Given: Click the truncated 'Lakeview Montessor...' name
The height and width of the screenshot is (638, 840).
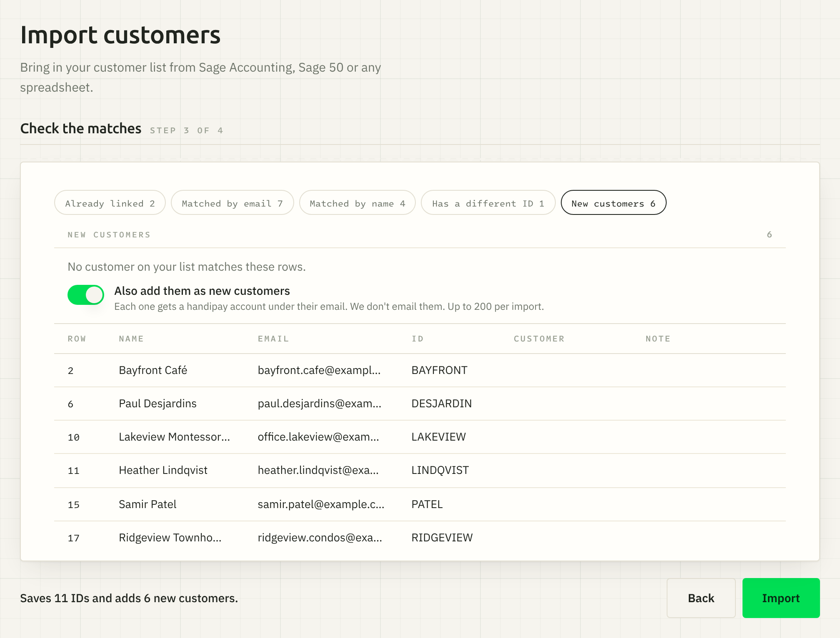Looking at the screenshot, I should [174, 437].
